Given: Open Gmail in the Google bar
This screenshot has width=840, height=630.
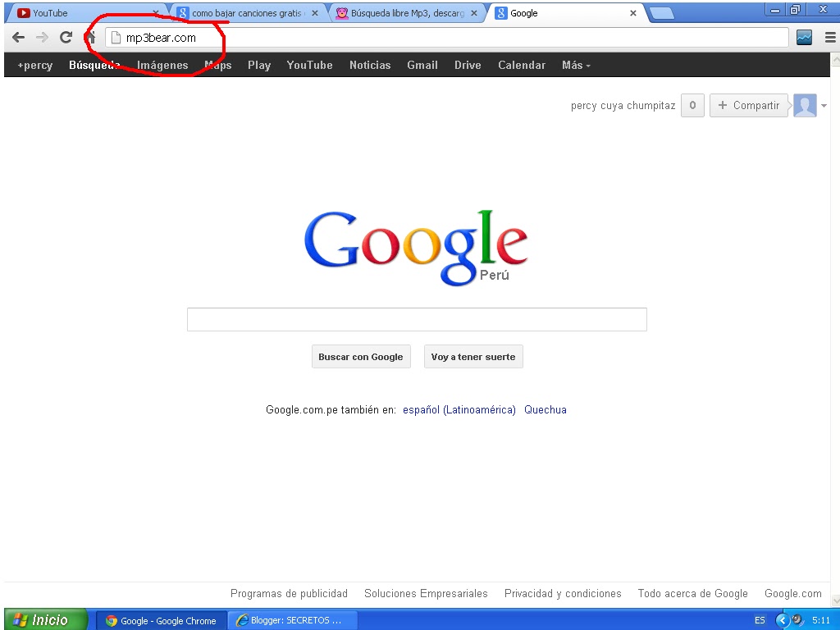Looking at the screenshot, I should click(422, 66).
